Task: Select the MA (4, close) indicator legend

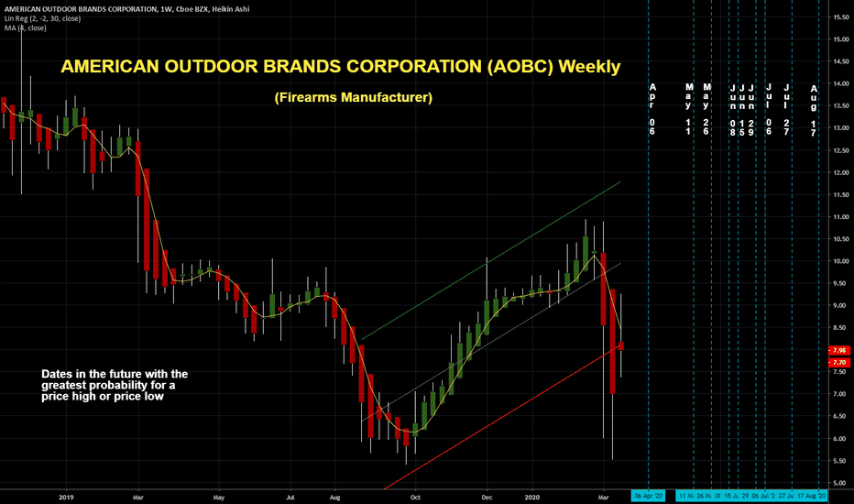Action: (25, 27)
